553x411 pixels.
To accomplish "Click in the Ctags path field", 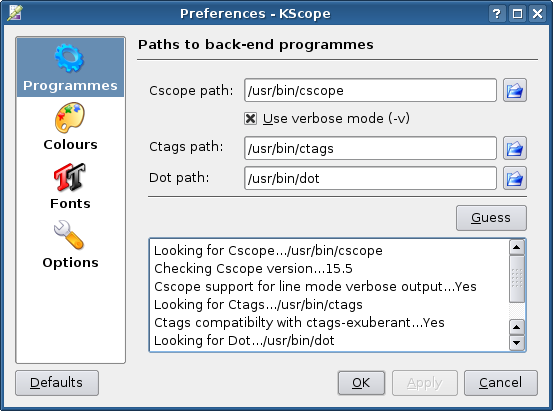I will tap(370, 148).
